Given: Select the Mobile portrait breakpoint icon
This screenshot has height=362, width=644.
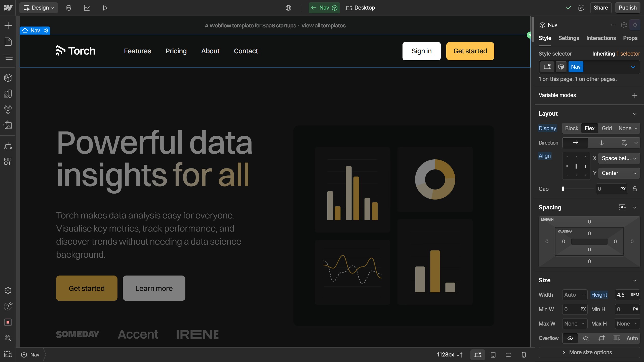Looking at the screenshot, I should point(524,355).
